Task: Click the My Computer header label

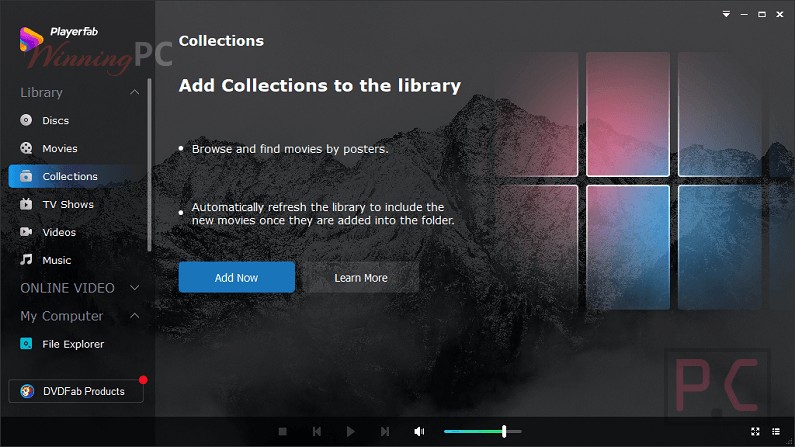Action: (x=61, y=316)
